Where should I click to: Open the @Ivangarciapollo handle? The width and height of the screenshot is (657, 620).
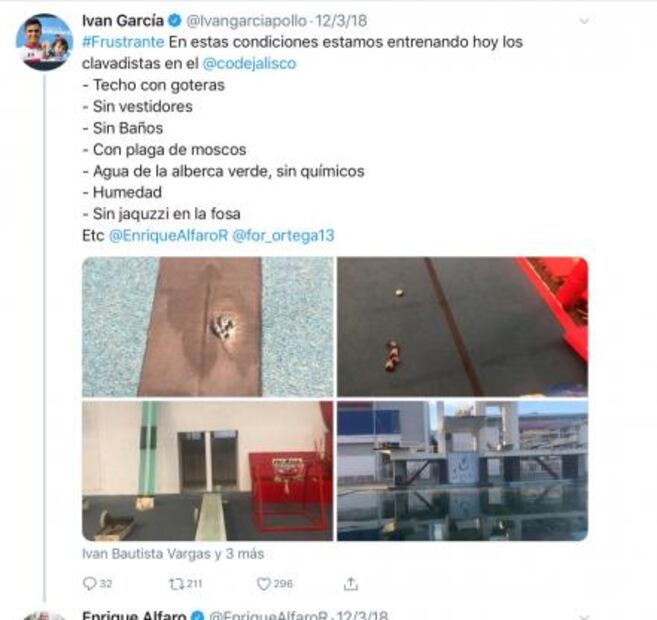(246, 21)
